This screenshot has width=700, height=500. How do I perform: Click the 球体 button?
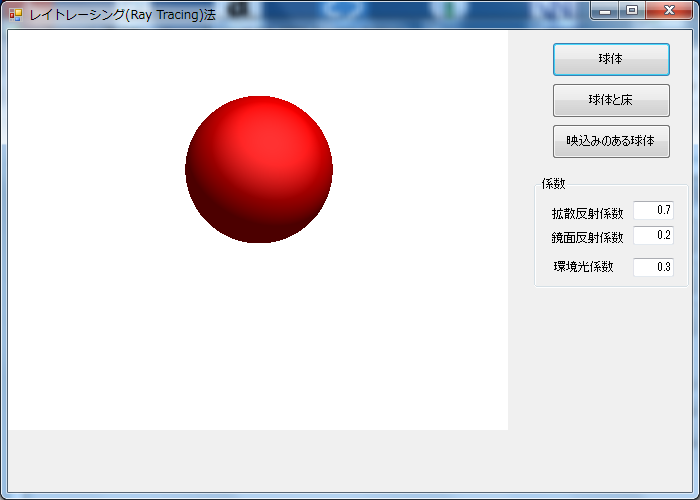(611, 59)
